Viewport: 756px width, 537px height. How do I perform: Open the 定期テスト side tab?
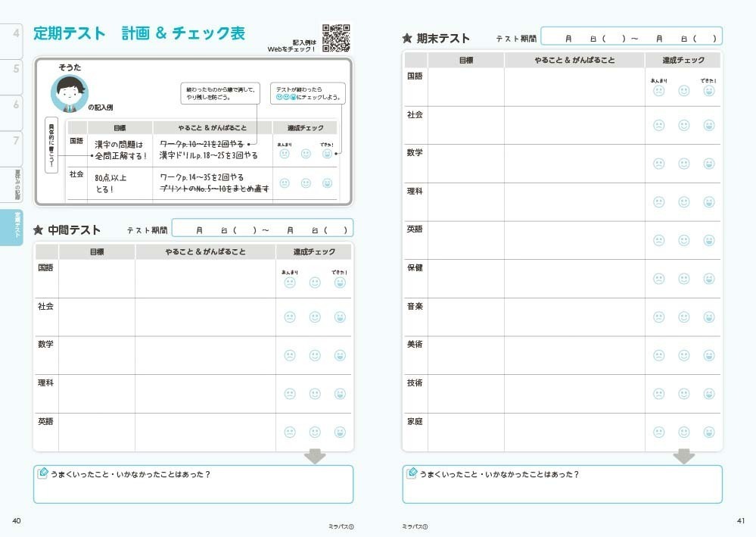click(x=17, y=227)
